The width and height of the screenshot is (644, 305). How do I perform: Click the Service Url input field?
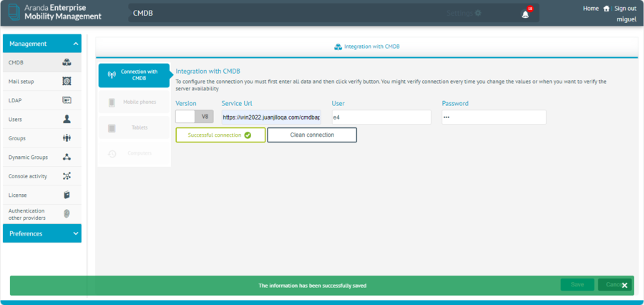tap(271, 117)
